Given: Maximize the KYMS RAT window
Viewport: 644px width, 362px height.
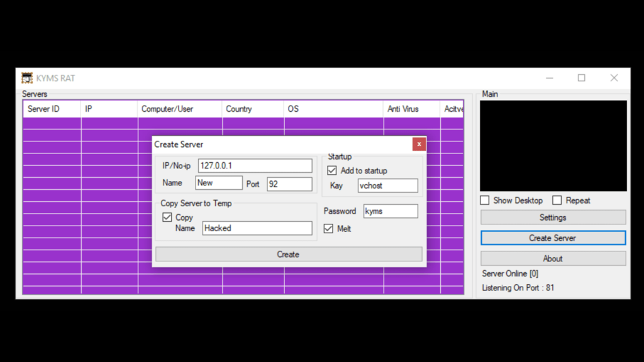Looking at the screenshot, I should pos(582,78).
